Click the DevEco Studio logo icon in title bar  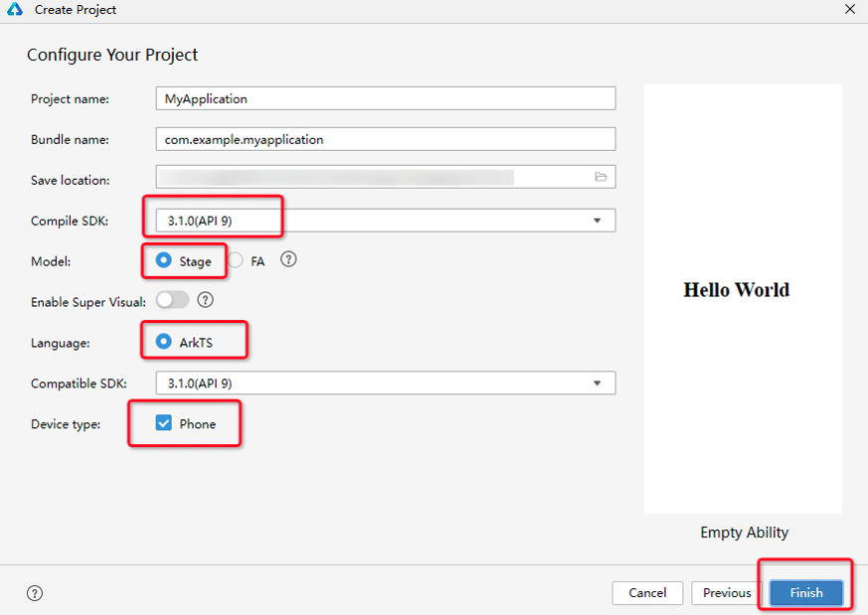(15, 9)
